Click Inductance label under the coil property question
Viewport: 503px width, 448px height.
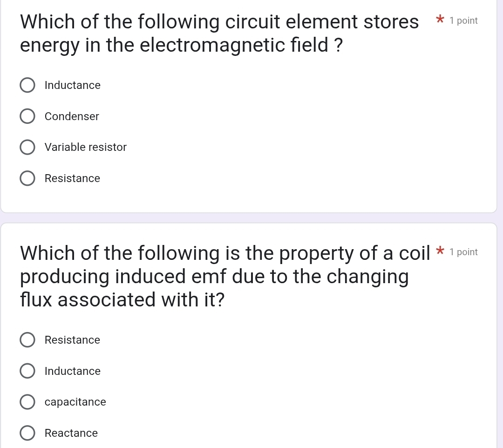pos(73,371)
